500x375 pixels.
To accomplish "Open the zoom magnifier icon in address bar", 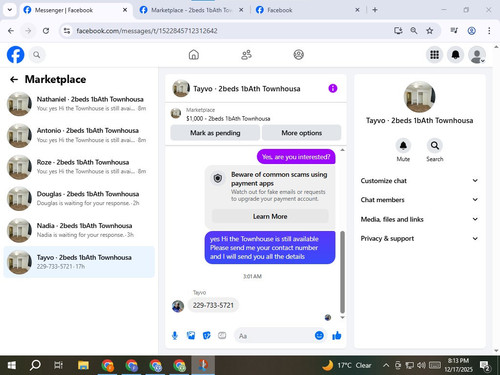I will (x=414, y=31).
